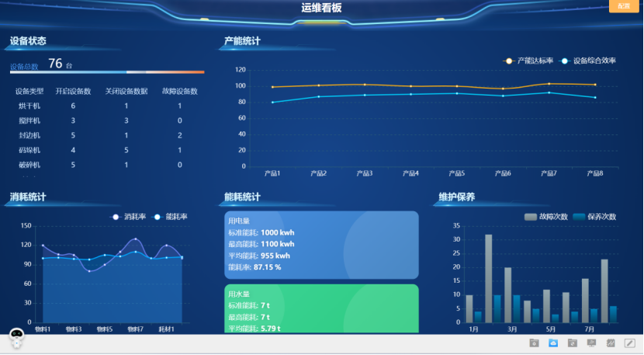Viewport: 644px width, 355px height.
Task: Toggle the 消耗率 legend item
Action: (128, 217)
